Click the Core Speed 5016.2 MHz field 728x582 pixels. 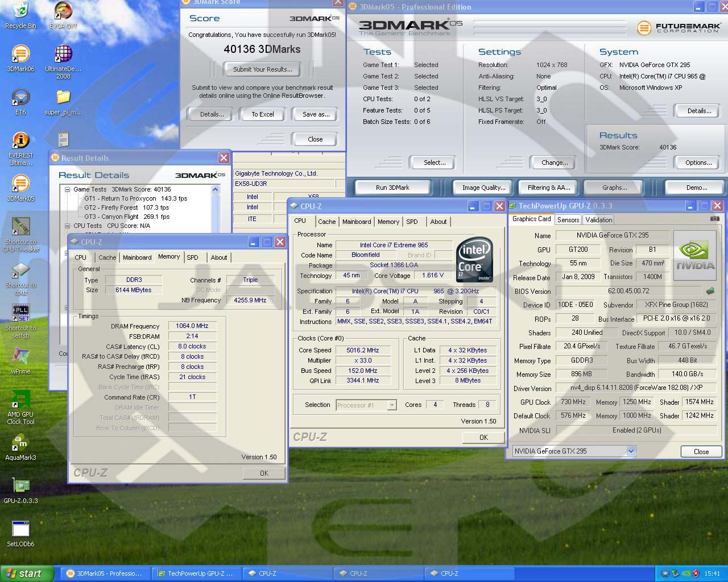362,350
